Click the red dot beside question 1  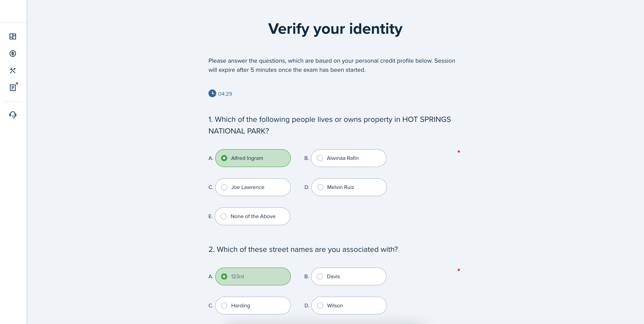[x=459, y=152]
